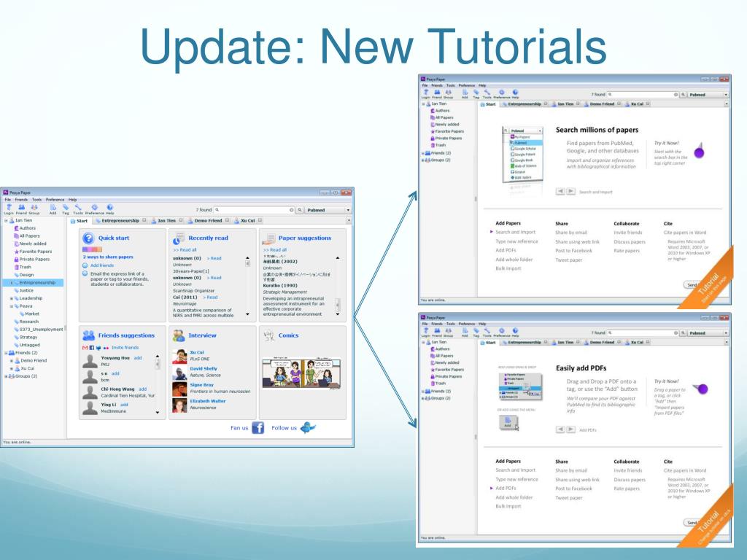Image resolution: width=747 pixels, height=560 pixels.
Task: Click add link next to Youyang Hou
Action: 138,357
